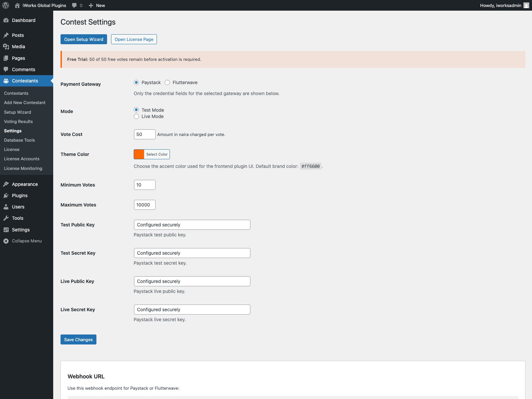532x399 pixels.
Task: Click the Tools wrench icon
Action: [x=6, y=218]
